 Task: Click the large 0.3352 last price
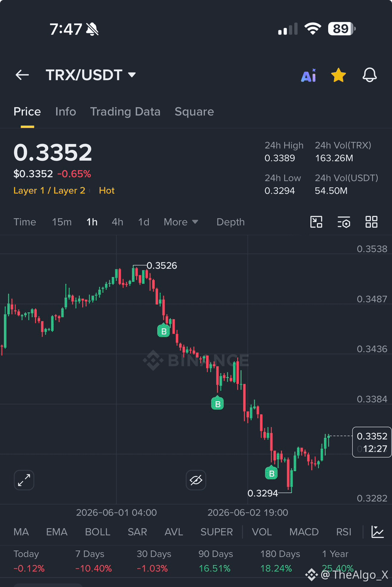pyautogui.click(x=53, y=153)
